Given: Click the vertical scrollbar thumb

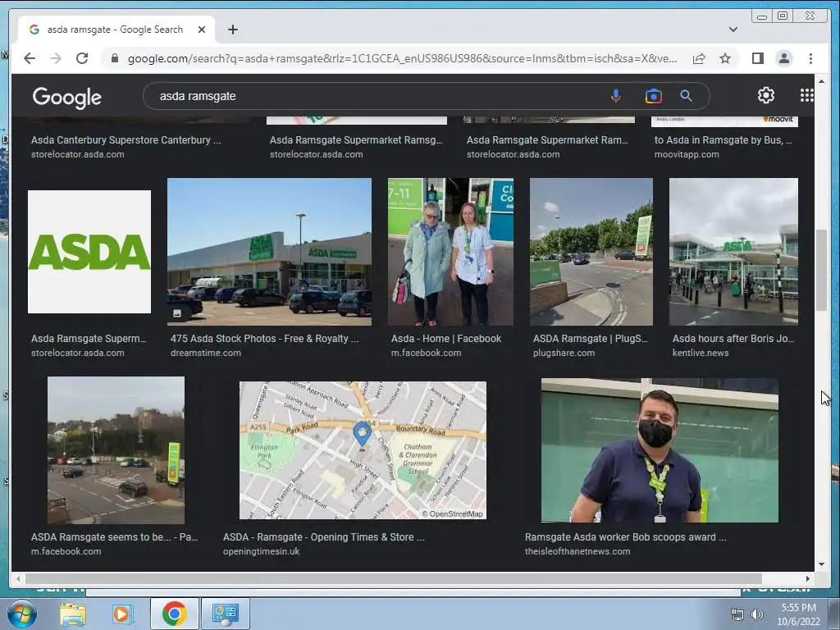Looking at the screenshot, I should tap(821, 270).
